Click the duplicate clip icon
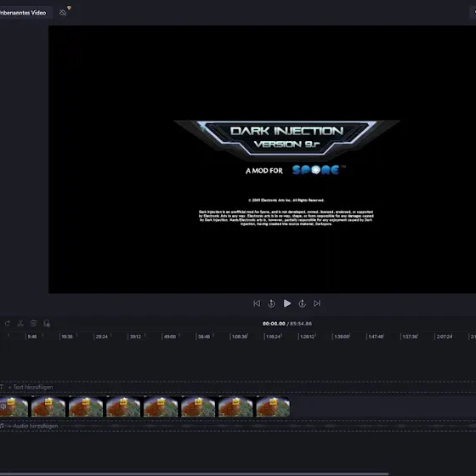Viewport: 476px width, 476px height. [47, 323]
